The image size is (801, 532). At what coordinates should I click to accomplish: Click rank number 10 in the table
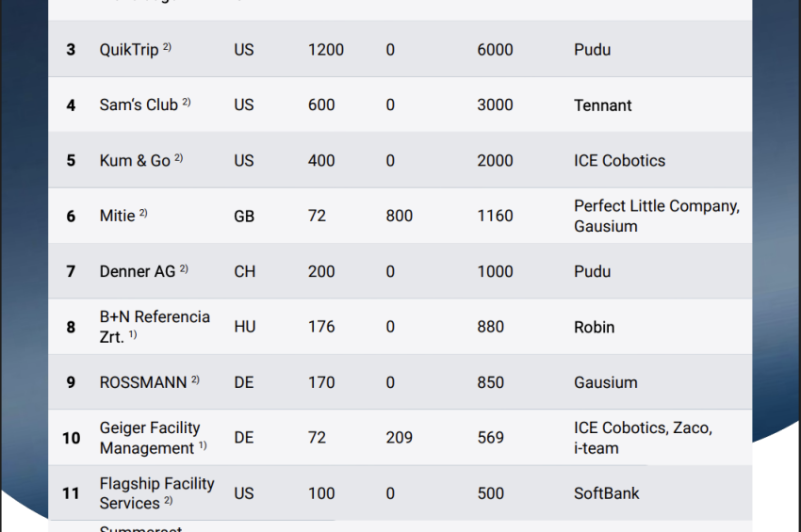pyautogui.click(x=71, y=438)
